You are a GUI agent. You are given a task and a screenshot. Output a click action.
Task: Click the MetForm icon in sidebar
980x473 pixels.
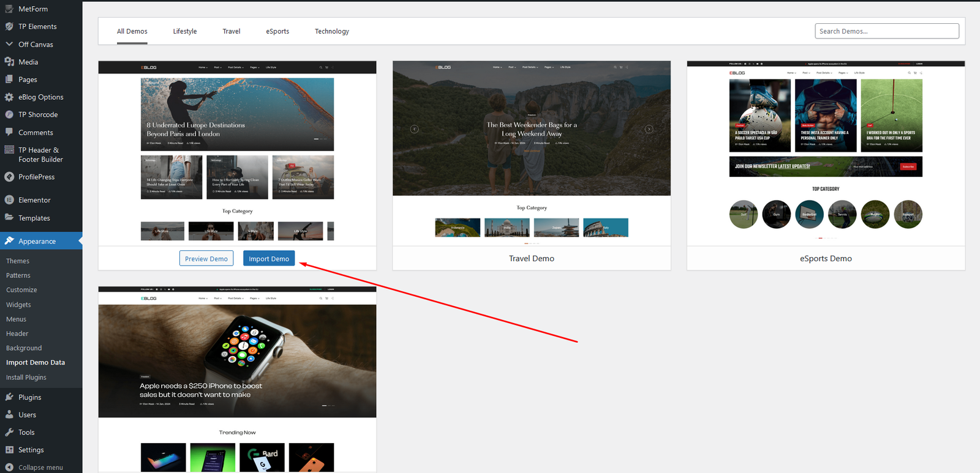tap(9, 9)
